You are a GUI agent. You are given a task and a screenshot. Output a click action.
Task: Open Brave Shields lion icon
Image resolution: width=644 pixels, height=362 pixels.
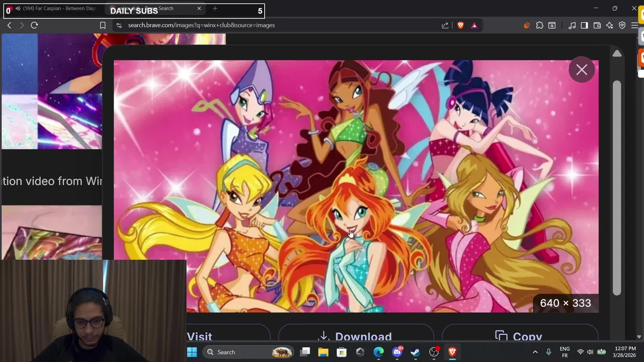coord(460,25)
